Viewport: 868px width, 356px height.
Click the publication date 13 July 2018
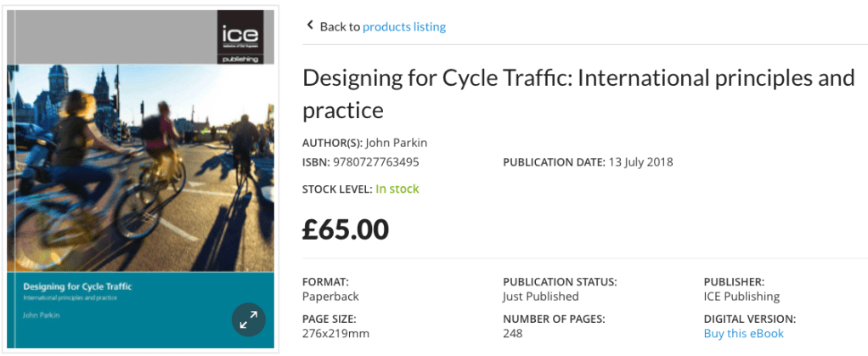640,161
